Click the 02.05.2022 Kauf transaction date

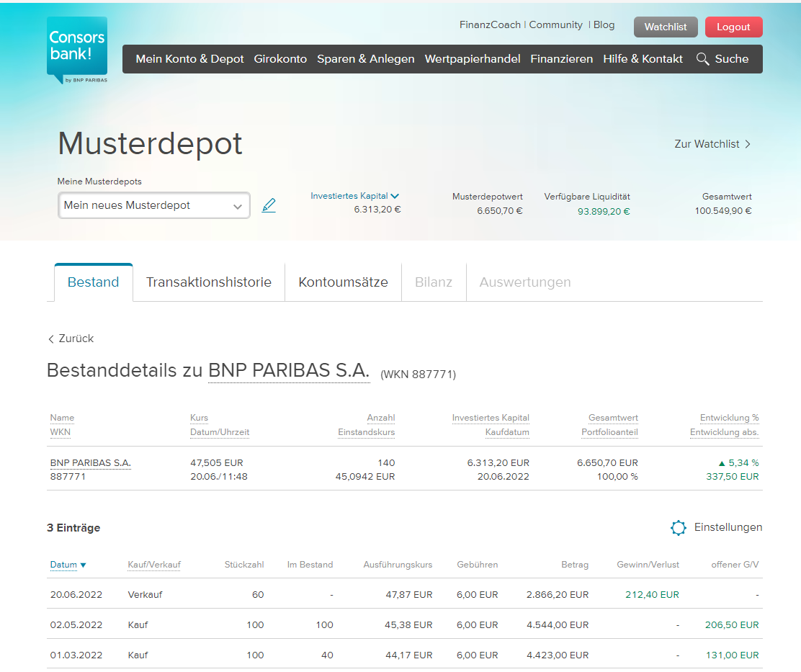click(x=76, y=625)
